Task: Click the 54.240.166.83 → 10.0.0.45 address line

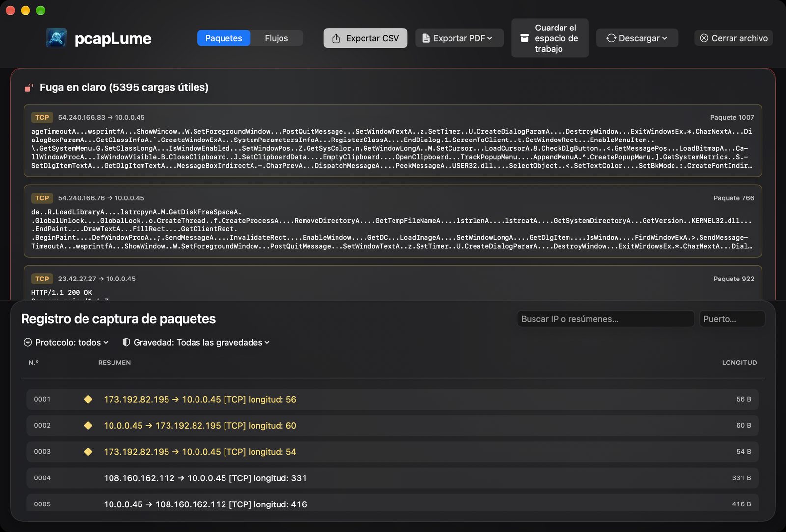Action: pos(102,117)
